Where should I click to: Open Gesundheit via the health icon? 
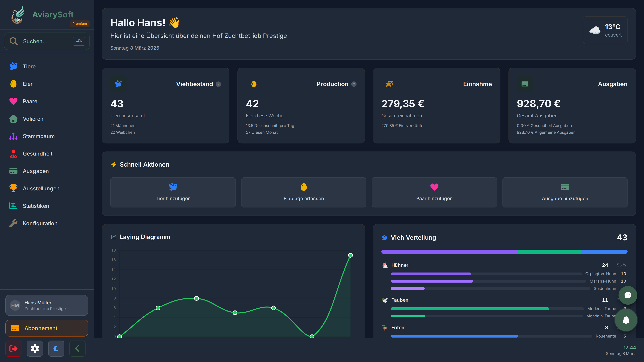[x=13, y=153]
